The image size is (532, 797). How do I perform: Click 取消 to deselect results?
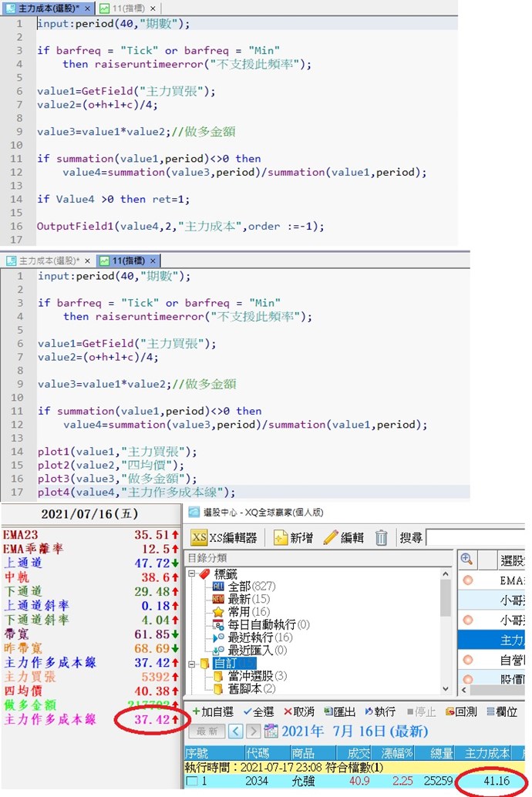[x=298, y=711]
